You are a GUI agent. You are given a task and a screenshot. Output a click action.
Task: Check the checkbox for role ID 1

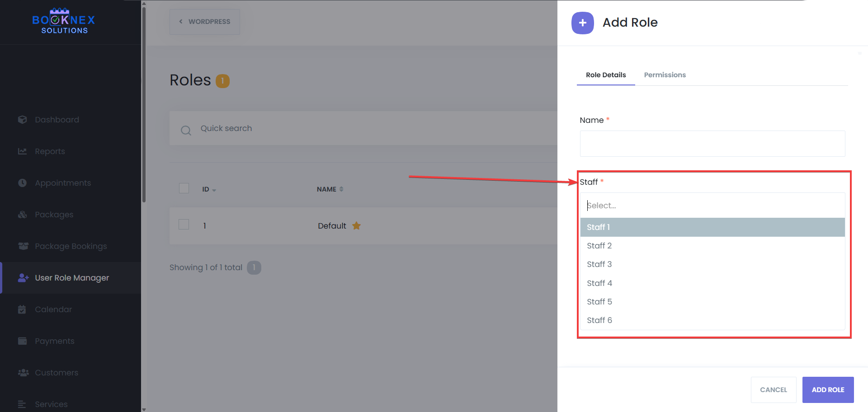[x=184, y=225]
